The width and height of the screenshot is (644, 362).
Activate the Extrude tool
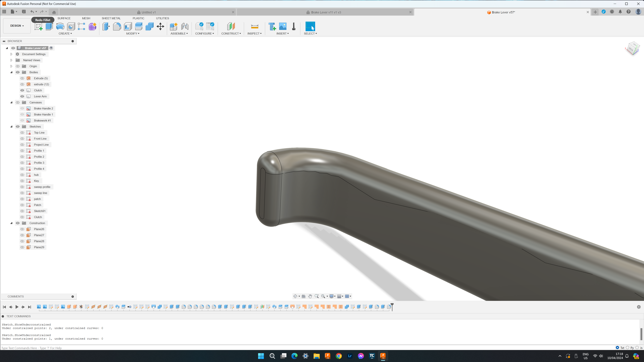tap(49, 27)
